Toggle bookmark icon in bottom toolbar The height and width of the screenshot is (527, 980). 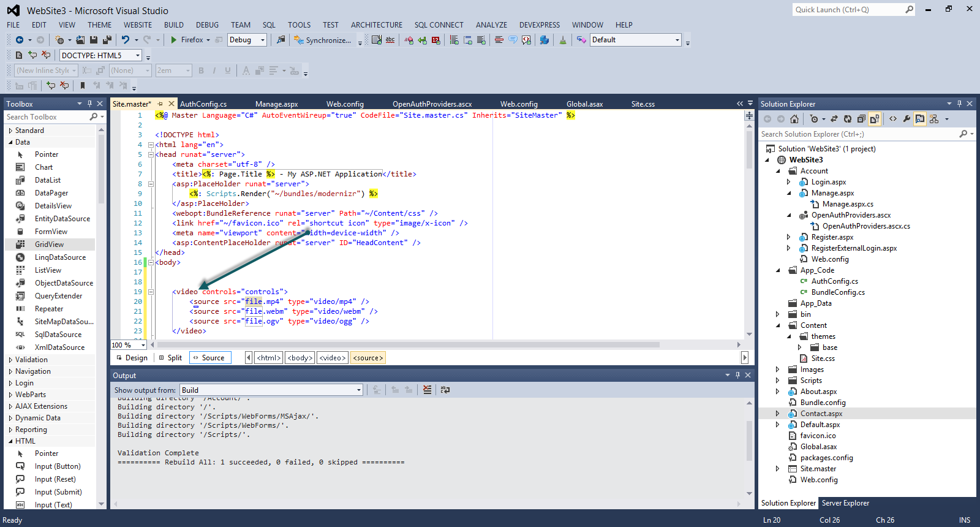tap(83, 86)
